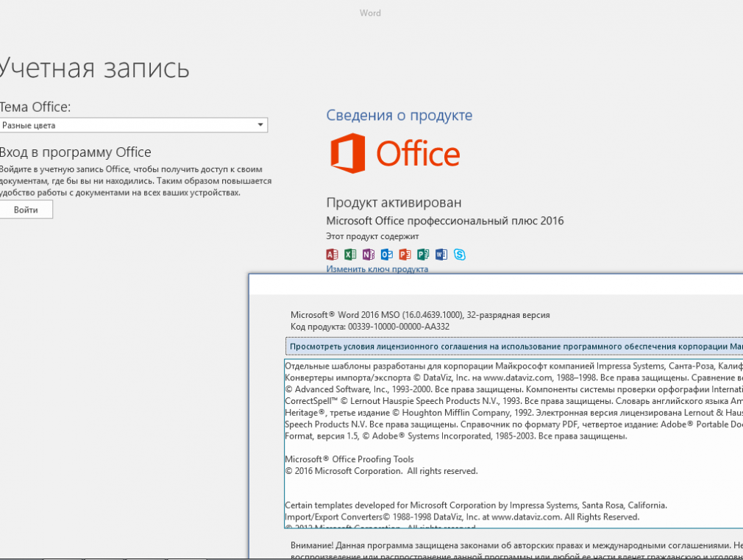Click the © 2016 Microsoft Corporation line
The image size is (743, 560).
382,471
